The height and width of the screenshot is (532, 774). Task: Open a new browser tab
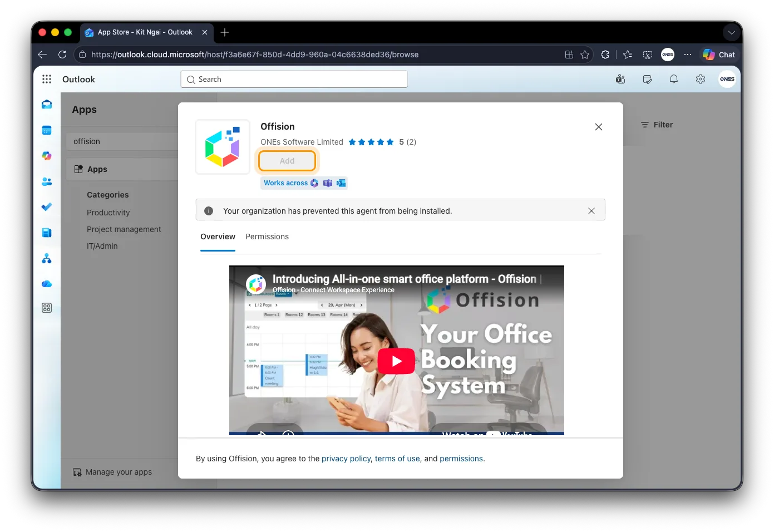(x=225, y=32)
